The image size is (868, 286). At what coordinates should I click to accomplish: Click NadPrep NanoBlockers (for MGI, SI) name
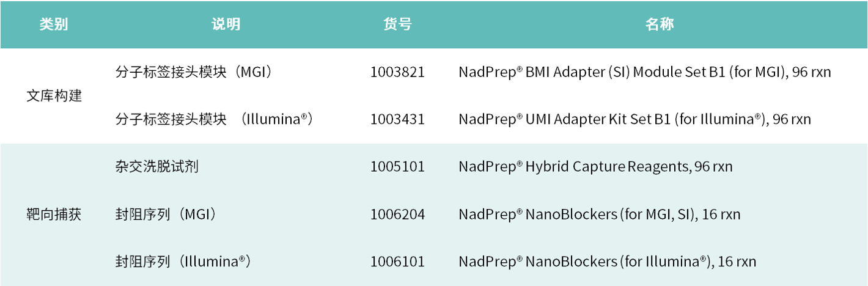(599, 215)
